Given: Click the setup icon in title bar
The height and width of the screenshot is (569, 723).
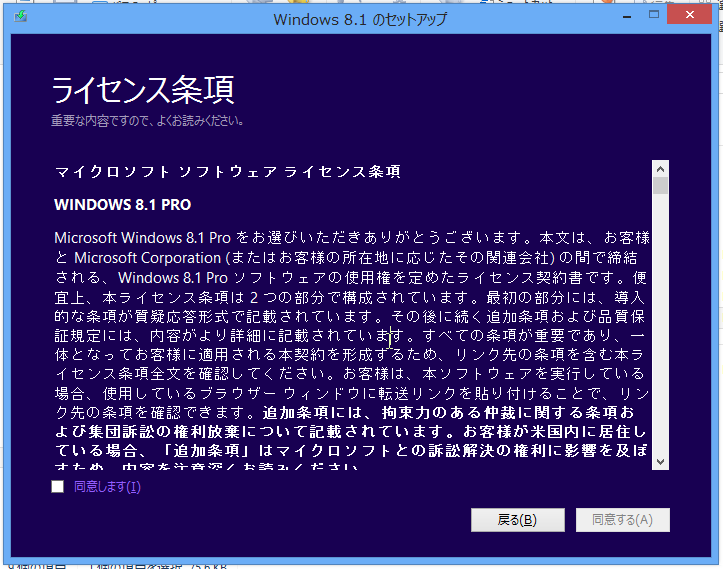Looking at the screenshot, I should pos(20,17).
